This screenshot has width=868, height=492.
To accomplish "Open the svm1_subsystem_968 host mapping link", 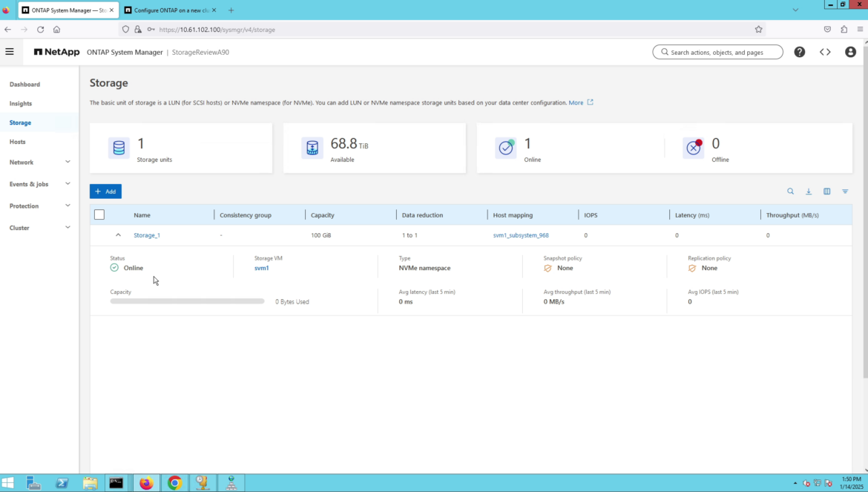I will (x=521, y=235).
